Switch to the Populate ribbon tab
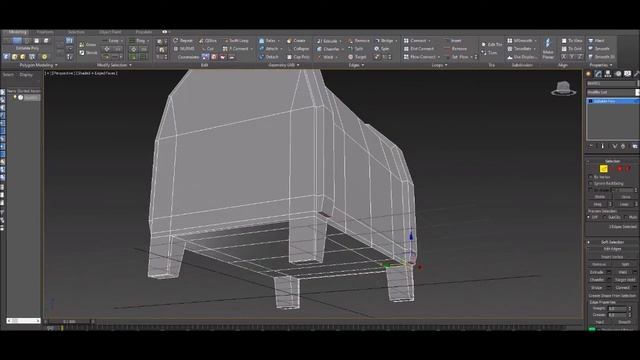This screenshot has height=360, width=640. (143, 32)
